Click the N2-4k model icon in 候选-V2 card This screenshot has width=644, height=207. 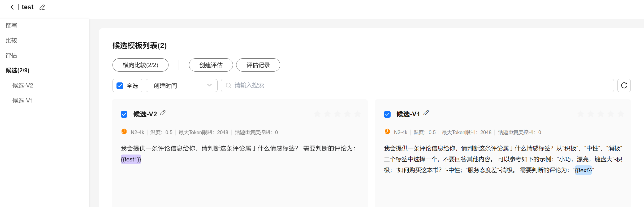(124, 132)
